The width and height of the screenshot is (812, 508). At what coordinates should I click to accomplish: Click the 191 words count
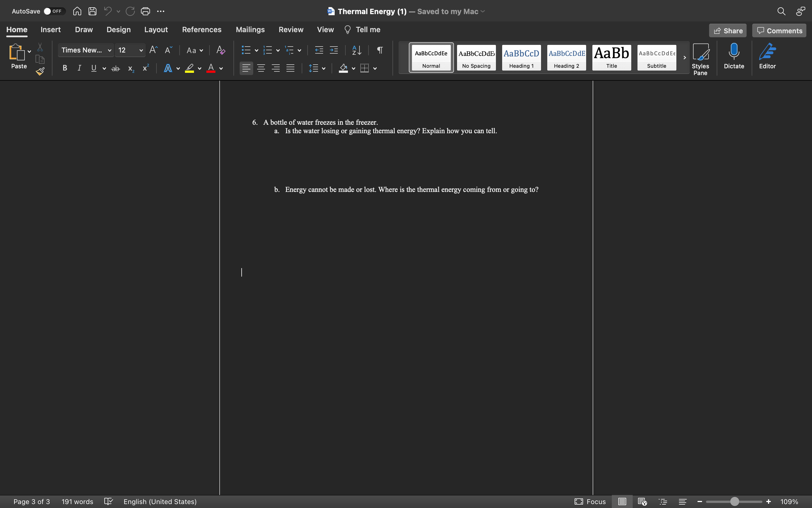point(77,501)
